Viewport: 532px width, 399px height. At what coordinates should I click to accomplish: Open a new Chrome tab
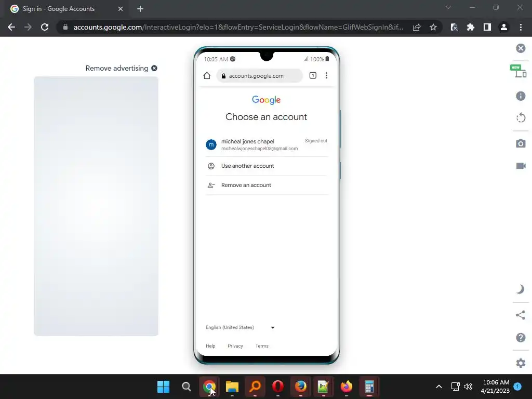(x=140, y=9)
